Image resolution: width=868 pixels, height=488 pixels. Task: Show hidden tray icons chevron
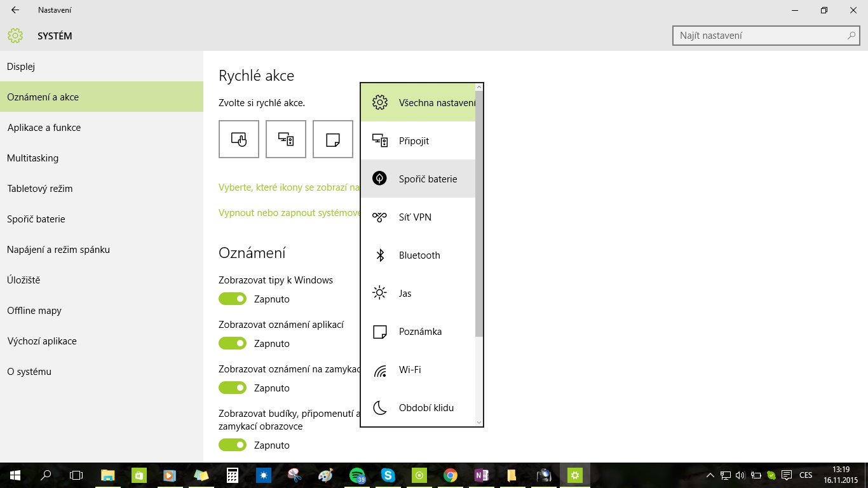(x=710, y=475)
